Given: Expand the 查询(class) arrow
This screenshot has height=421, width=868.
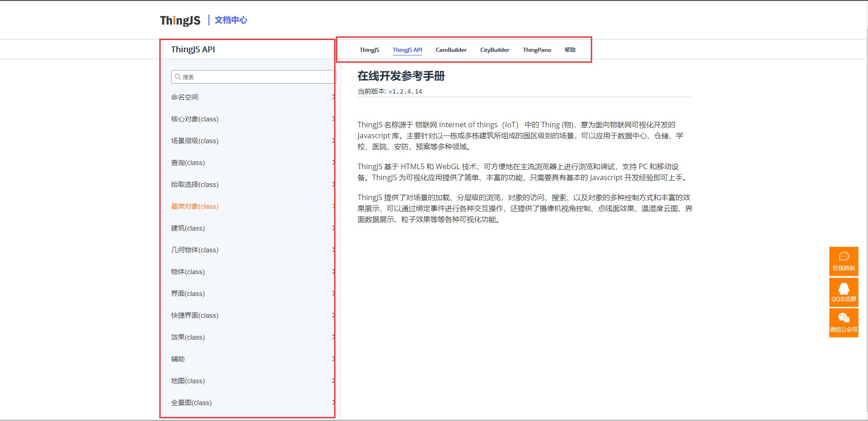Looking at the screenshot, I should (x=333, y=162).
